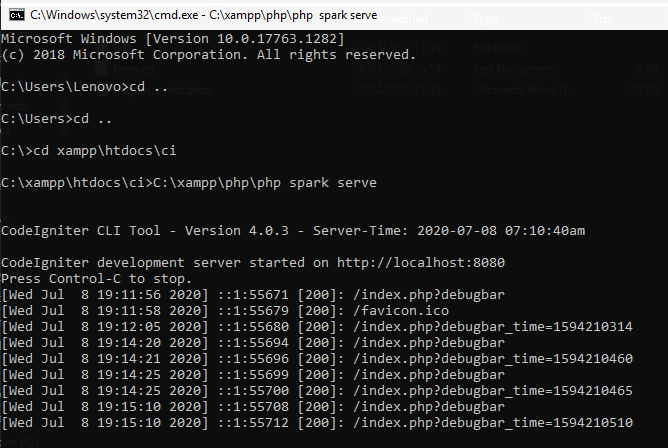Click the 19:14:20 index.php?debugbar log line
The width and height of the screenshot is (668, 448).
coord(253,343)
